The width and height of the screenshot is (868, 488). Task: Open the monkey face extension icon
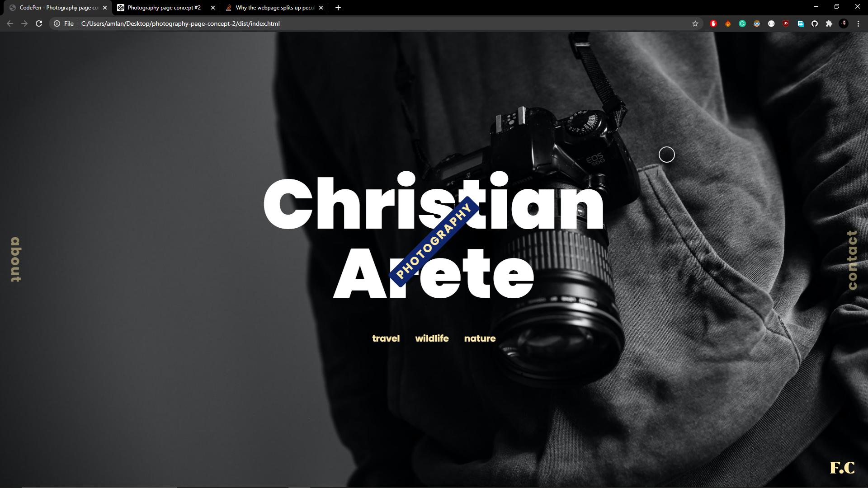[x=757, y=23]
